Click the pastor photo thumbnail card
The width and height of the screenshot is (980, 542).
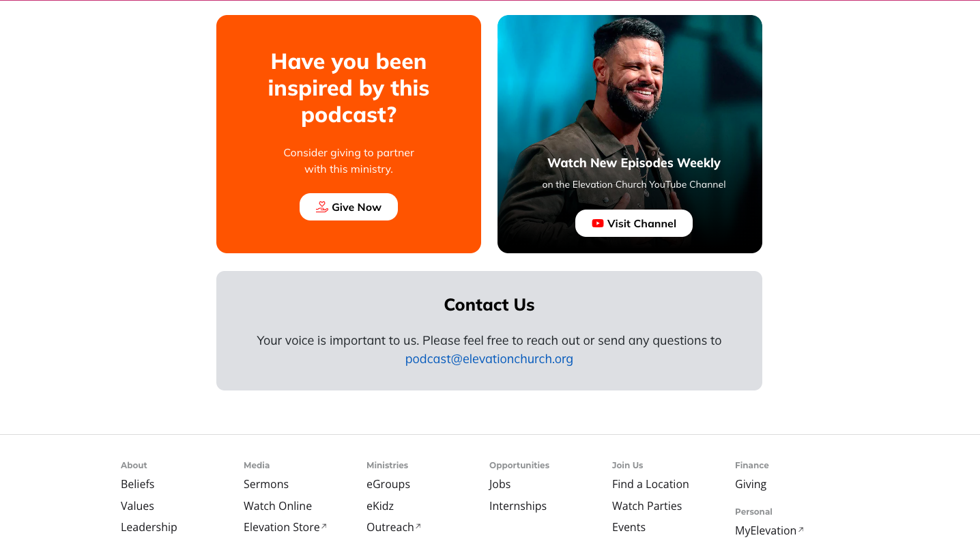pyautogui.click(x=630, y=134)
